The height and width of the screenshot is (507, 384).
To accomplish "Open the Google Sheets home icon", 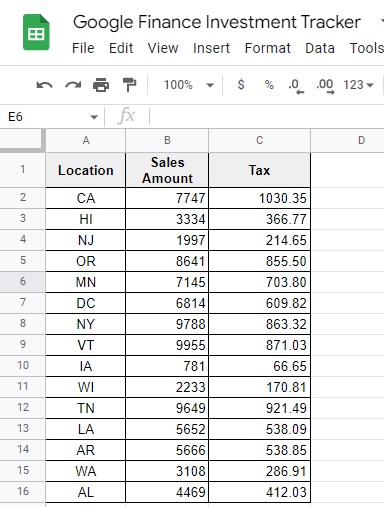I will click(x=36, y=32).
